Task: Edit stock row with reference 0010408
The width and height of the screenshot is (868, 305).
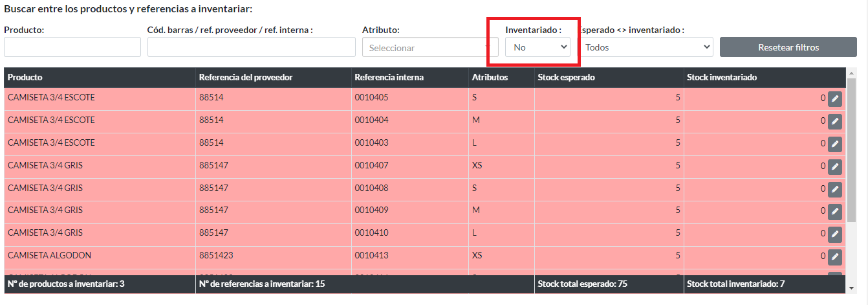Action: pyautogui.click(x=834, y=189)
